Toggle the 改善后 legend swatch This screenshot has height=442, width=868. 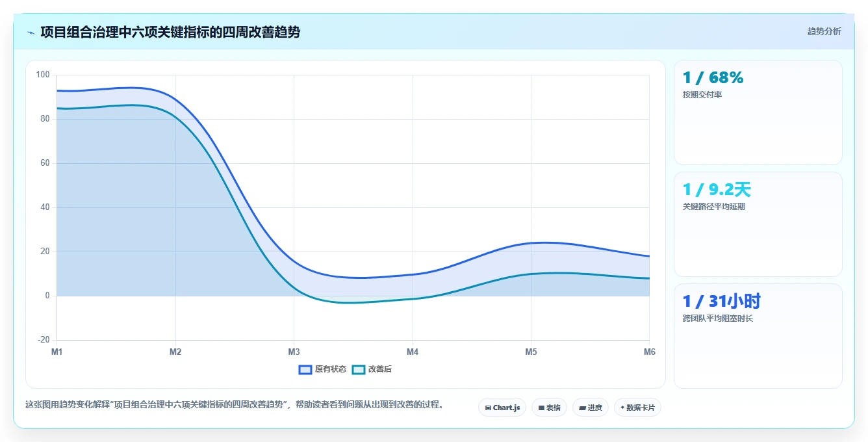point(359,369)
